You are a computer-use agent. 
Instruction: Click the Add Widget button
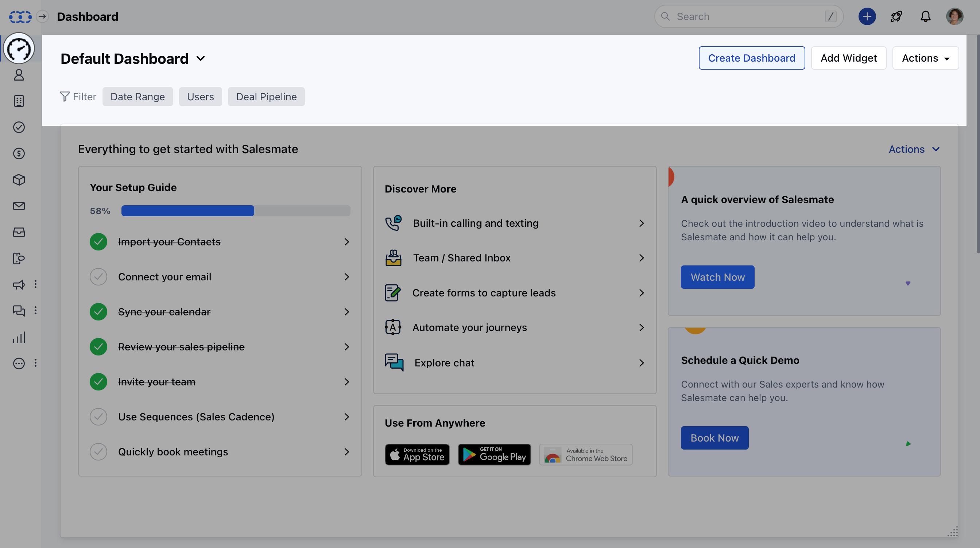click(849, 58)
